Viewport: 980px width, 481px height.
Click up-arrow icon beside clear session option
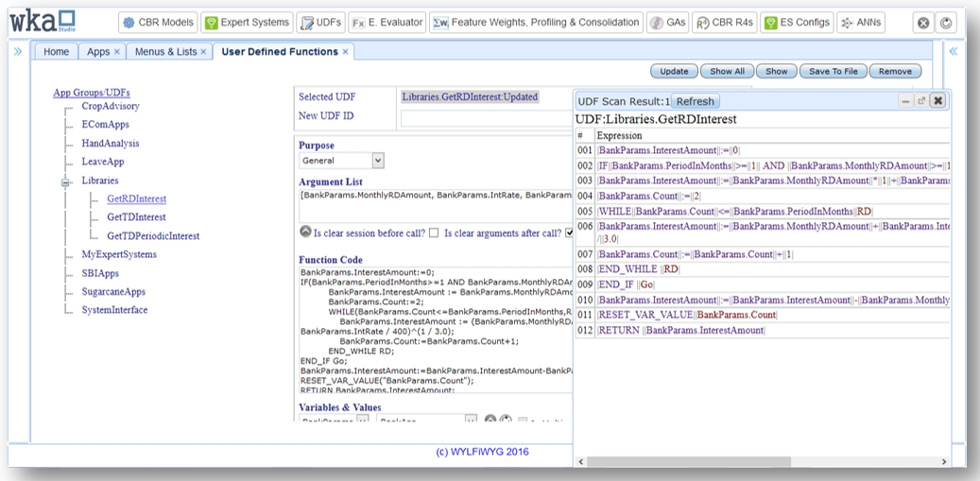[305, 232]
